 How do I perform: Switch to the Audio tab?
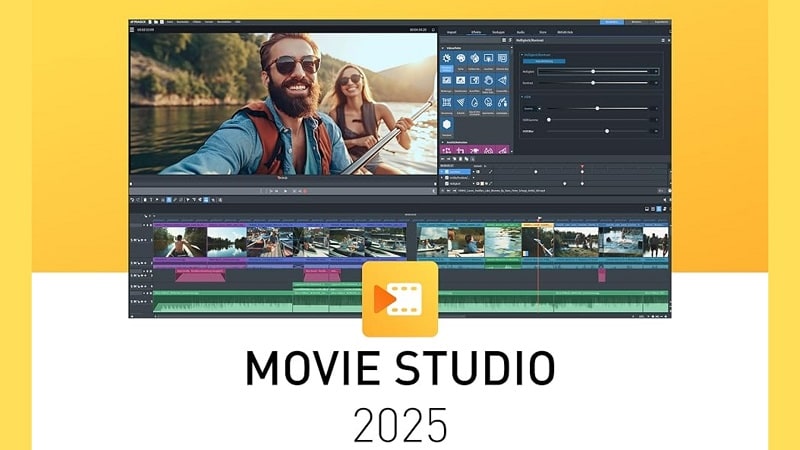point(521,32)
